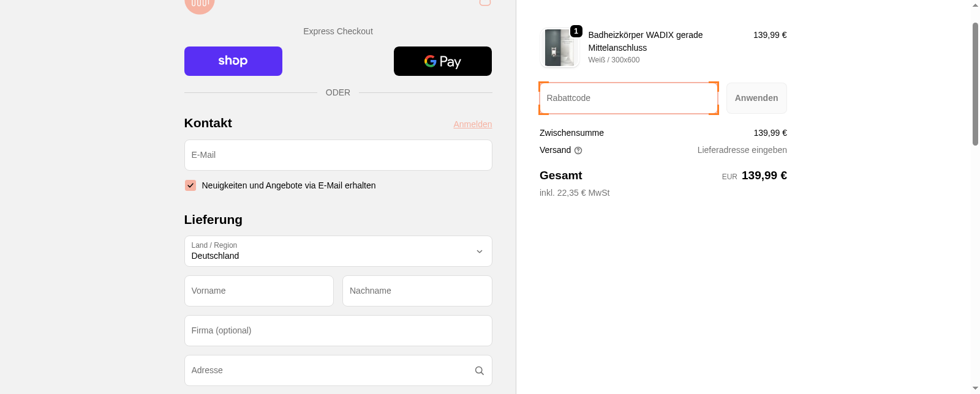Viewport: 980px width, 394px height.
Task: Click the Badheizkörper WADIX product thumbnail
Action: tap(560, 47)
